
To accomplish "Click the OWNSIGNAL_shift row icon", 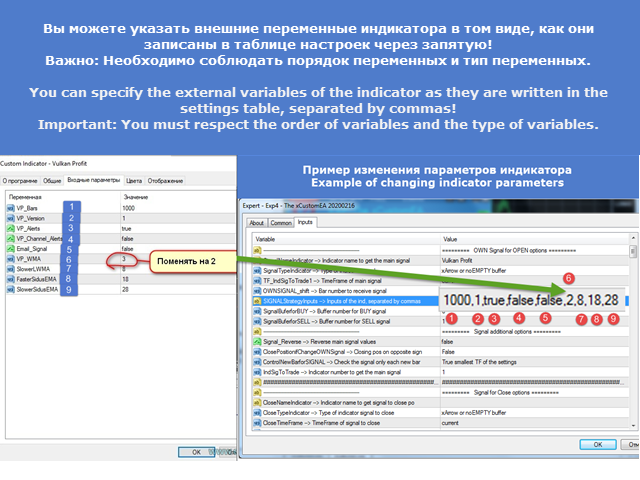I will (x=257, y=291).
